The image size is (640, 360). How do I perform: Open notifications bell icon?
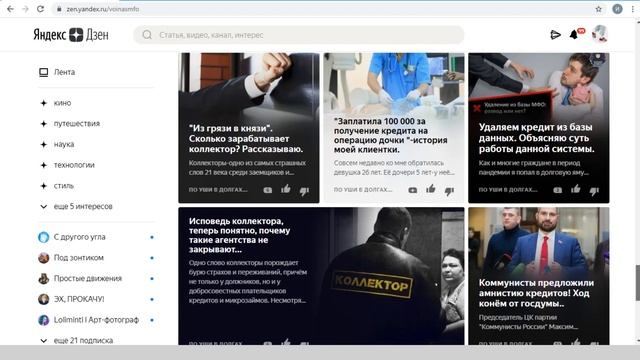click(x=574, y=35)
